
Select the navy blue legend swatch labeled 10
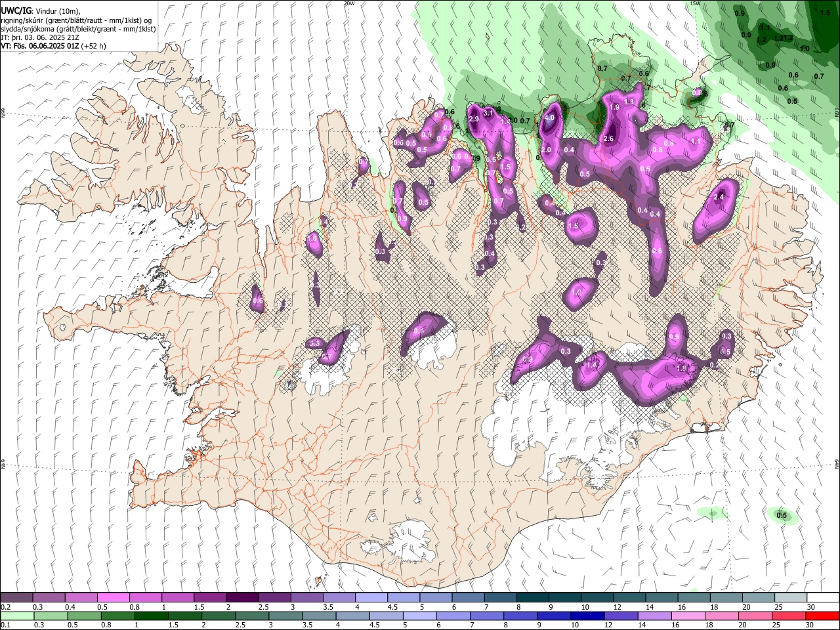[587, 616]
